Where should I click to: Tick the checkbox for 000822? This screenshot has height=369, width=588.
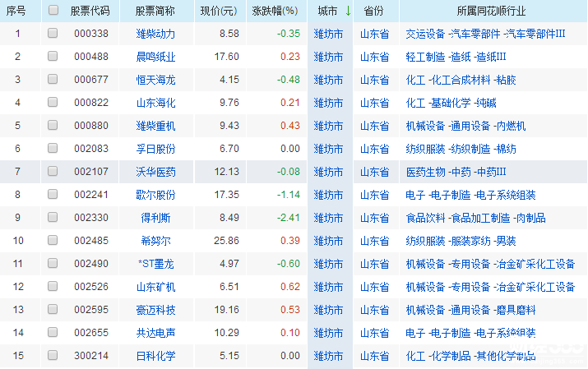coord(53,102)
